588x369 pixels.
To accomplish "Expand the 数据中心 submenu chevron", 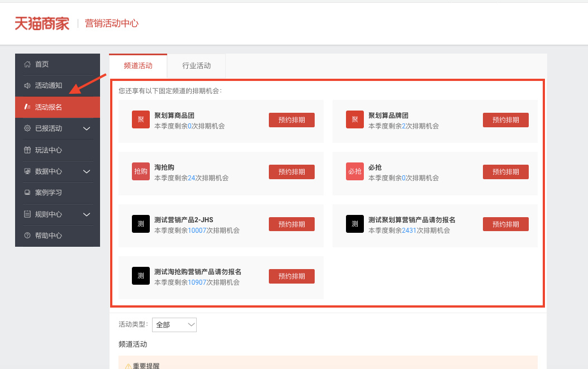I will pos(87,171).
